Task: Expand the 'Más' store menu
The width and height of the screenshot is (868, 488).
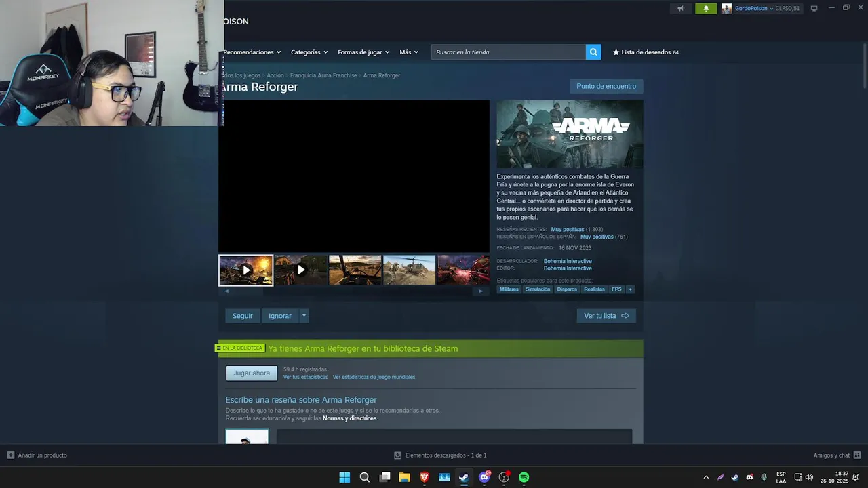Action: pos(409,52)
